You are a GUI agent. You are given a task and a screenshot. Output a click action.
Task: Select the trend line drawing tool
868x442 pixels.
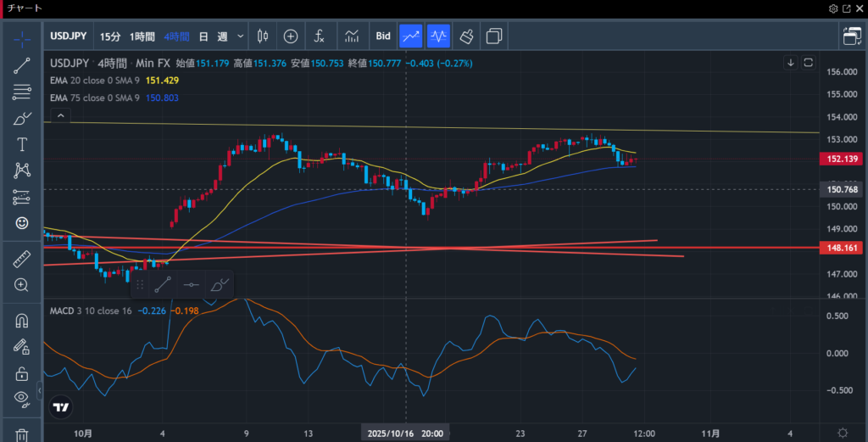[22, 65]
